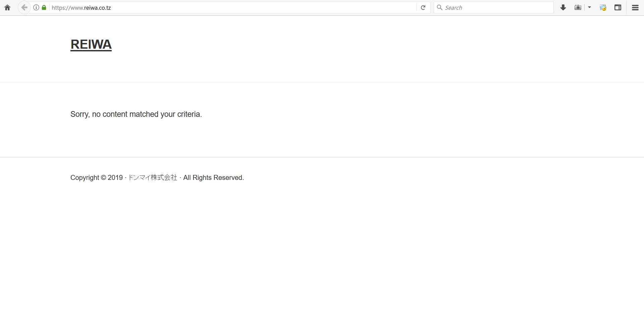This screenshot has height=332, width=644.
Task: Expand the dropdown arrow beside the camera
Action: coord(589,8)
